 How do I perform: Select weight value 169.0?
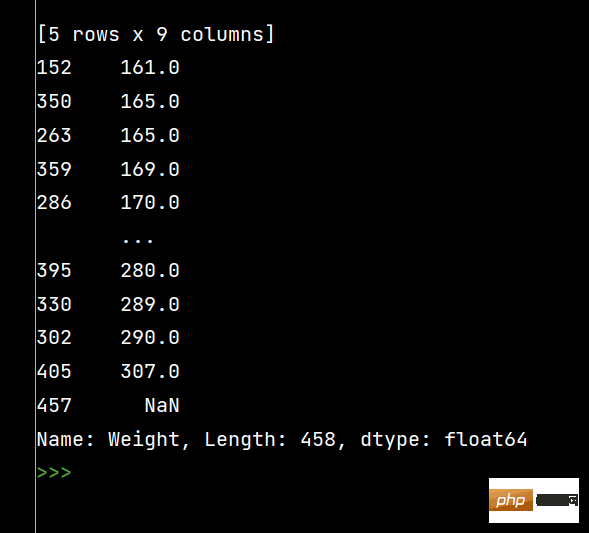[150, 169]
